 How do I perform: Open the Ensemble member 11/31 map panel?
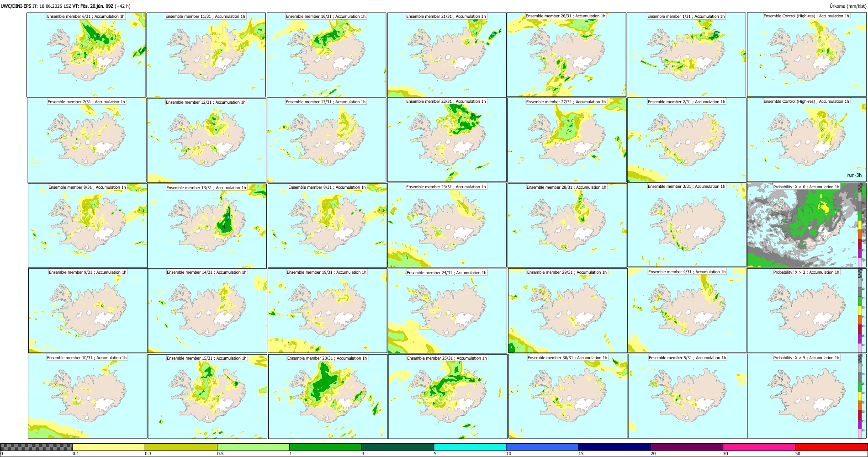[x=206, y=55]
